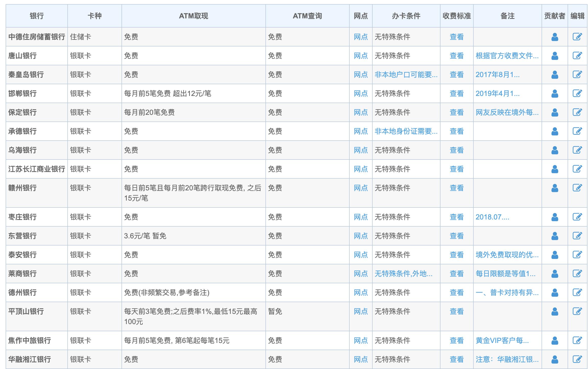Select 暂免 ATM查询 cell of 平顶山银行
The height and width of the screenshot is (369, 588).
tap(307, 316)
